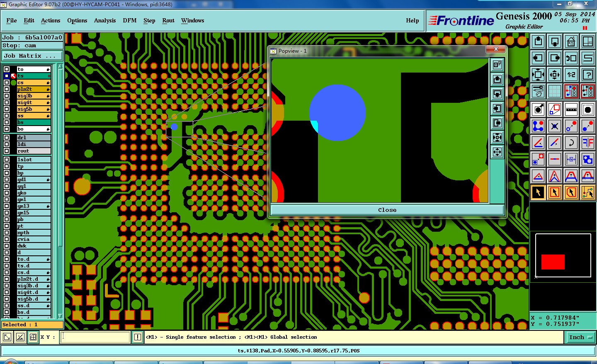Image resolution: width=597 pixels, height=364 pixels.
Task: Click the XY coordinate zoom icon
Action: click(x=588, y=41)
